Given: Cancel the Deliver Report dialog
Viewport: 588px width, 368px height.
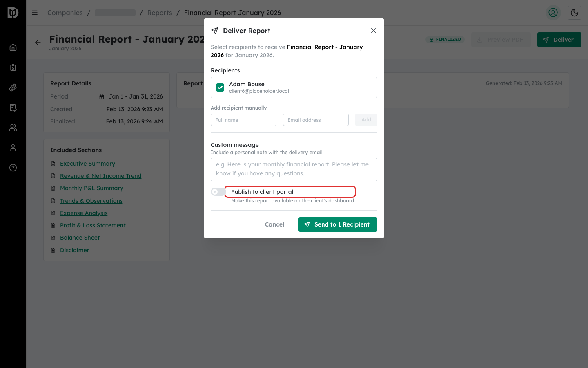Looking at the screenshot, I should click(x=274, y=224).
